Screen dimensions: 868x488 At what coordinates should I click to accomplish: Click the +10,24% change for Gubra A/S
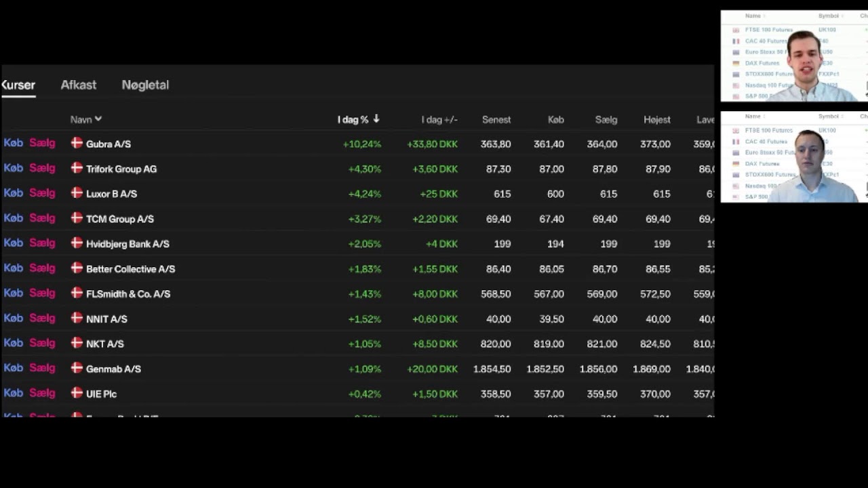[x=362, y=144]
